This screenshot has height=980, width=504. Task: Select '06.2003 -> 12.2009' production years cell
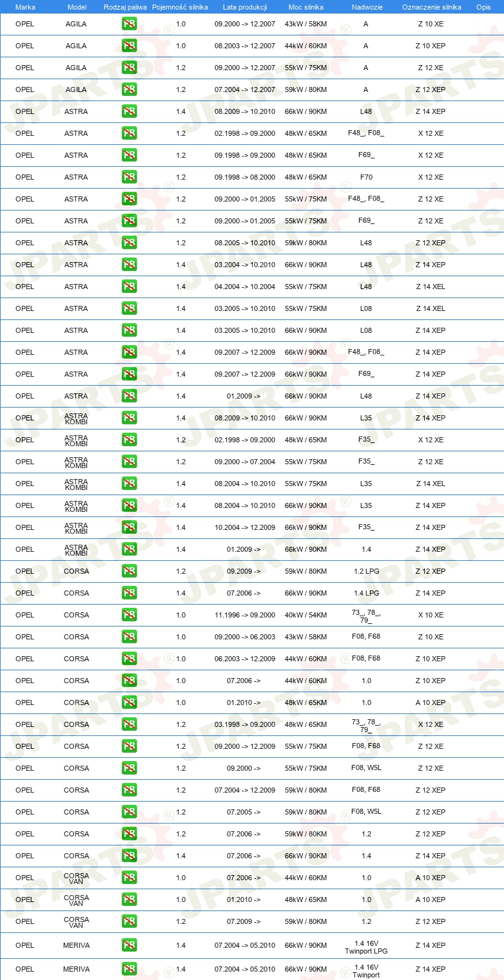[245, 659]
